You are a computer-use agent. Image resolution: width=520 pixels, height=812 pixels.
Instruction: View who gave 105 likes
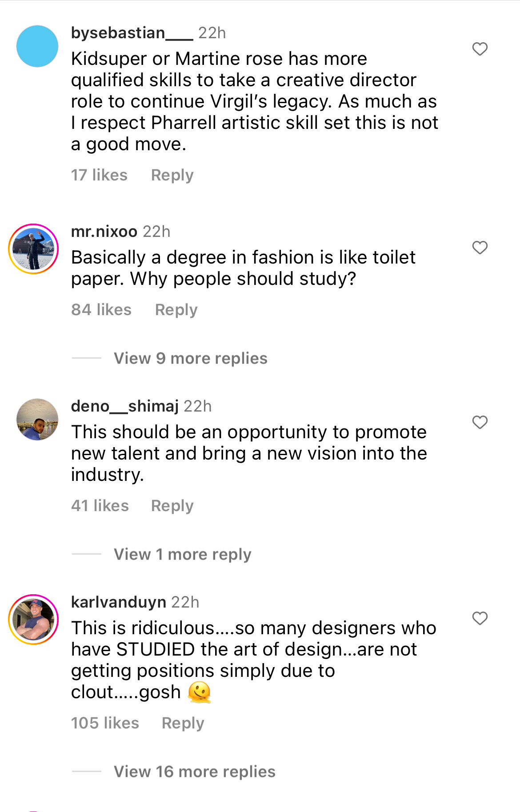coord(105,723)
